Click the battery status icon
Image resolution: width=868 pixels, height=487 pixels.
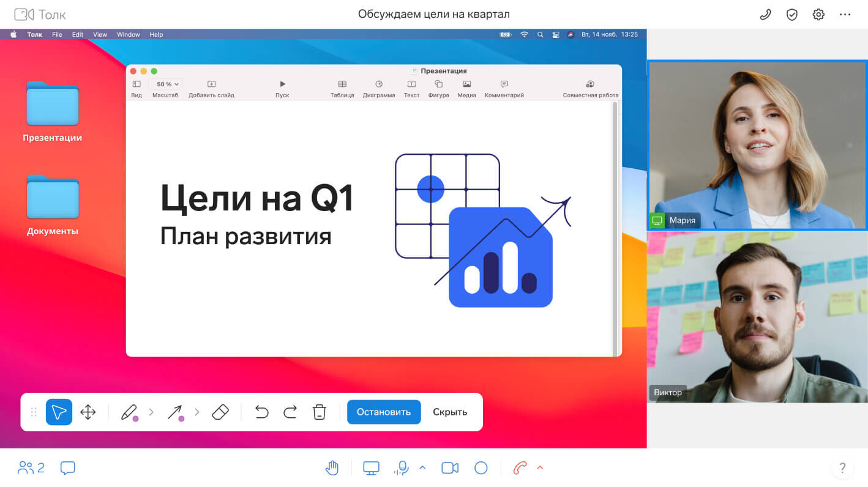[x=505, y=35]
